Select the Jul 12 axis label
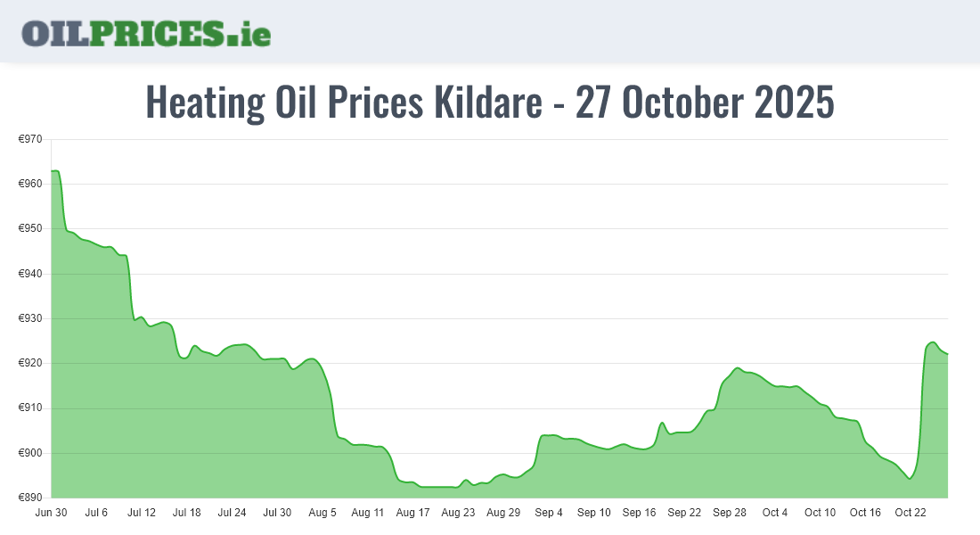 coord(142,513)
